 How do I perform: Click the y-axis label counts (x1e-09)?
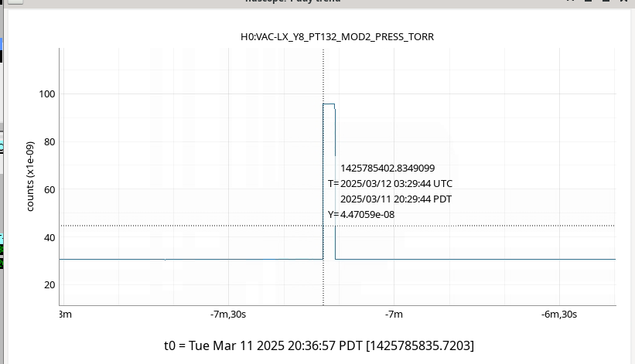tap(30, 176)
